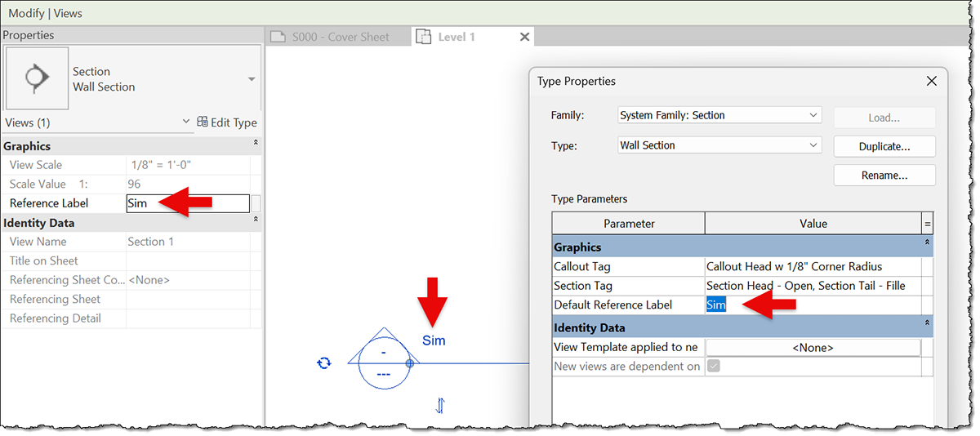
Task: Select the View Name value Section 1
Action: coord(188,242)
